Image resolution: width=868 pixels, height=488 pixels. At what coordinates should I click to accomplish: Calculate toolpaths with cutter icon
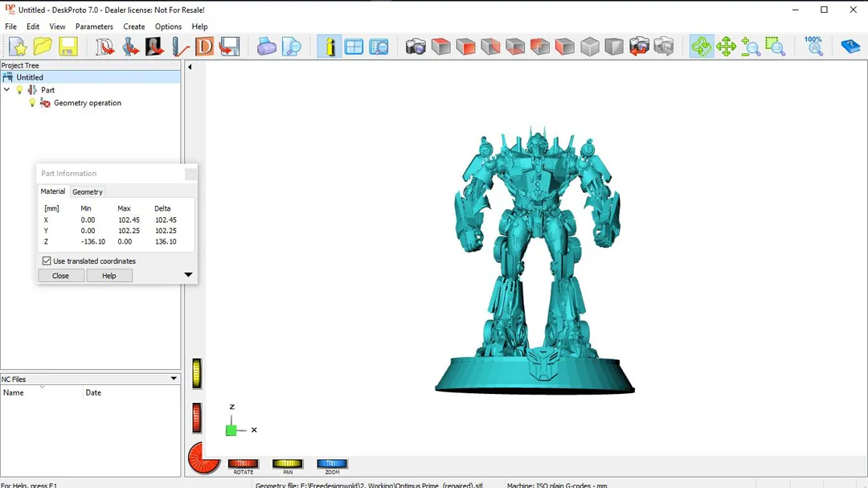(180, 47)
